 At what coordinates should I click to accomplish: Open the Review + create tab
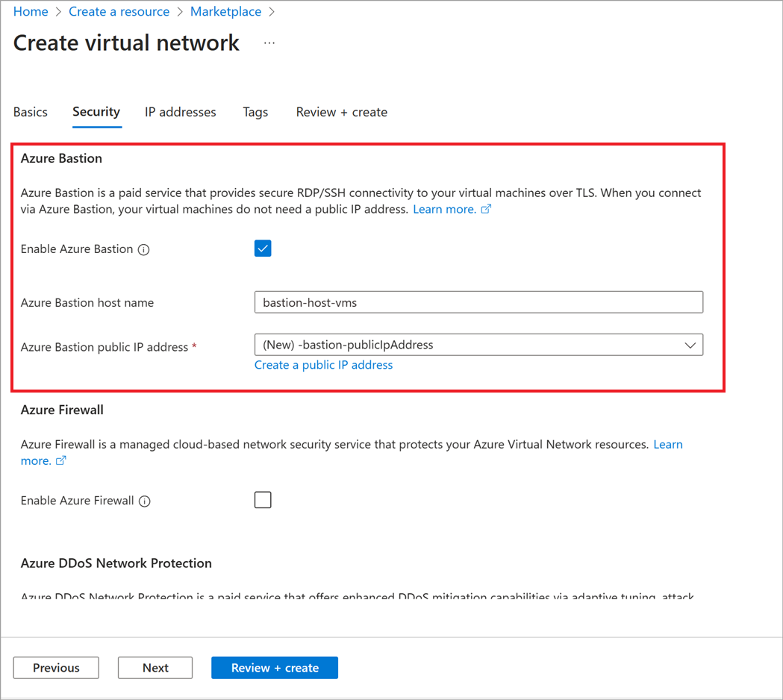342,112
